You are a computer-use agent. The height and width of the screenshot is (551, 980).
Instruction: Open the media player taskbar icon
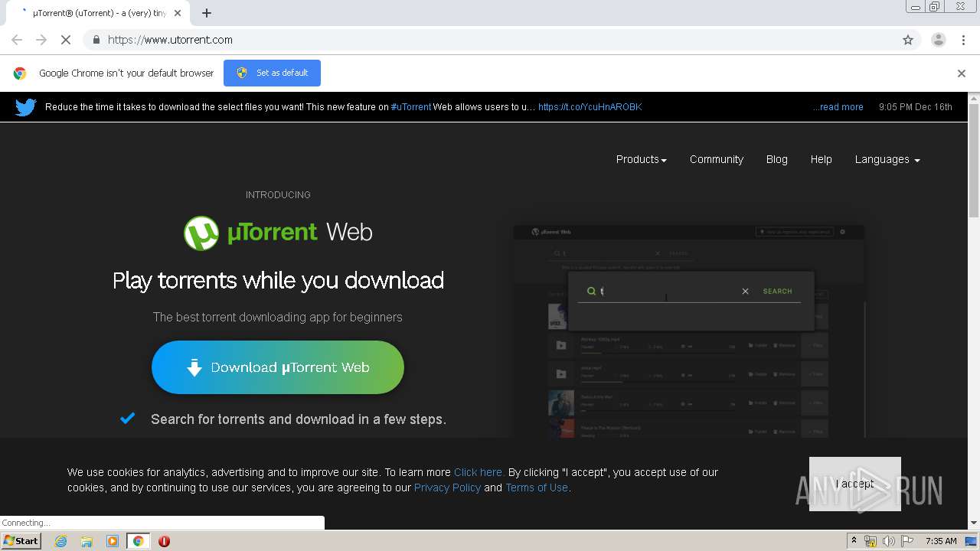click(x=113, y=541)
